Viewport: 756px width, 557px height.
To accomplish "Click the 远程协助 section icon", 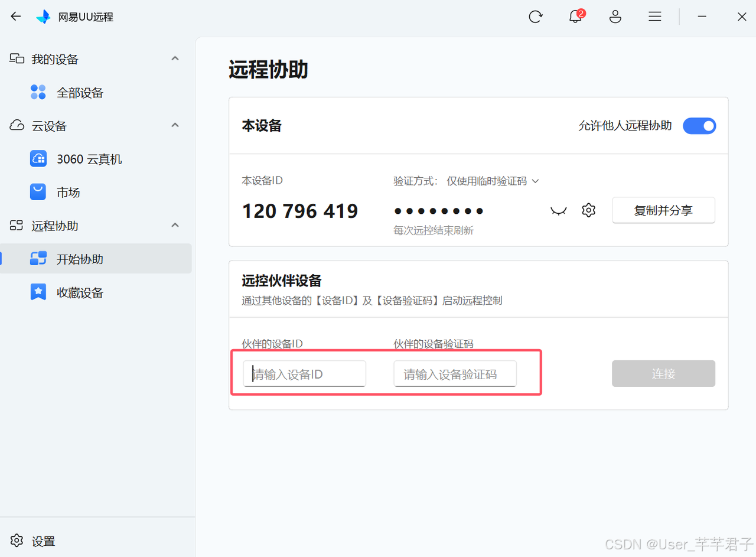I will point(17,226).
